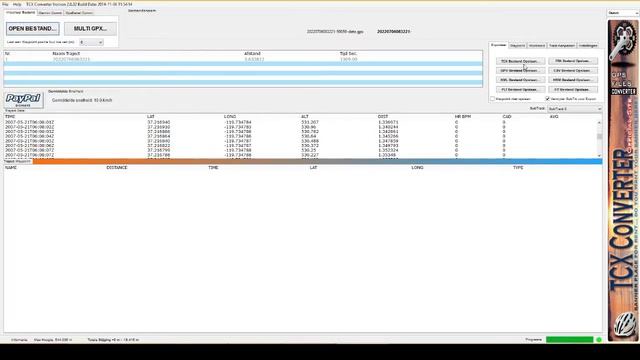Select data row with DIST 1.342661

[300, 131]
